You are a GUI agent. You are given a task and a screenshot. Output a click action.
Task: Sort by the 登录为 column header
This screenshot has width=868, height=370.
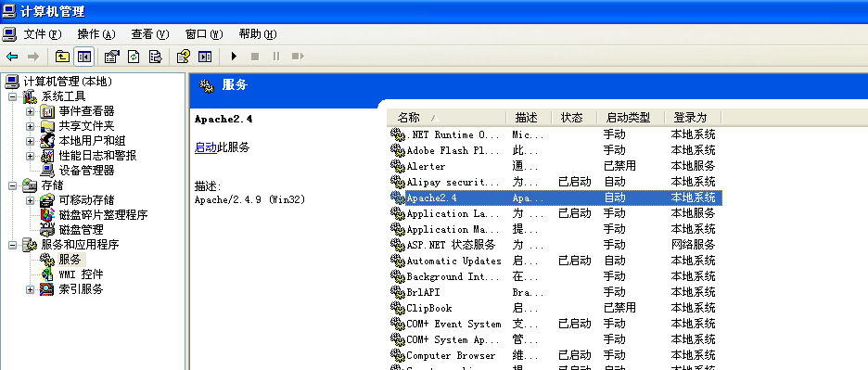tap(693, 118)
